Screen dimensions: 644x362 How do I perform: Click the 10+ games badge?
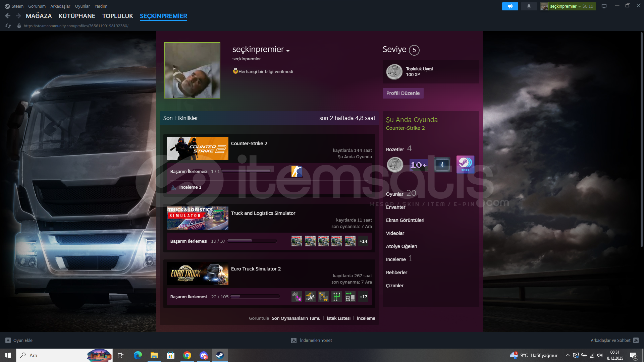(418, 165)
